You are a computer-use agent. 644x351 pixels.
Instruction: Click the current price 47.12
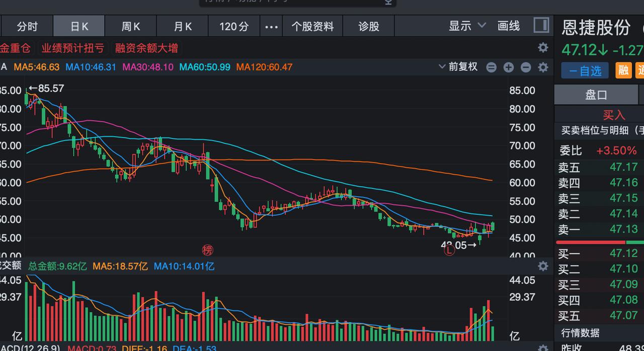tap(579, 50)
